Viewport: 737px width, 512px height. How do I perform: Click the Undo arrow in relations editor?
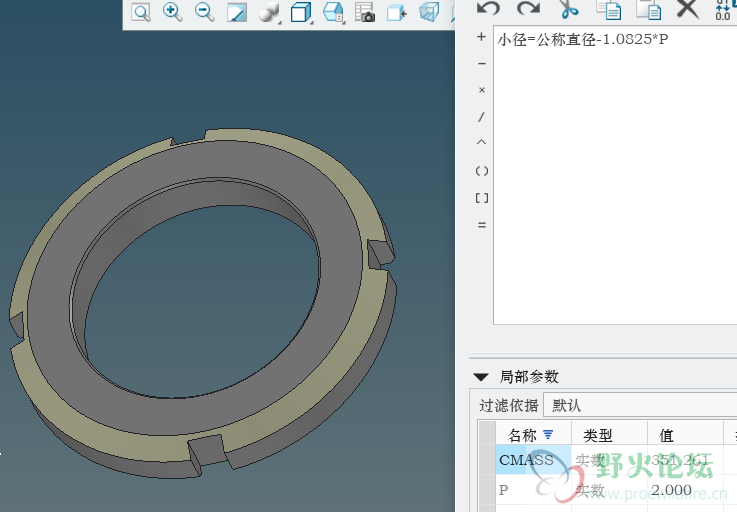pos(488,9)
